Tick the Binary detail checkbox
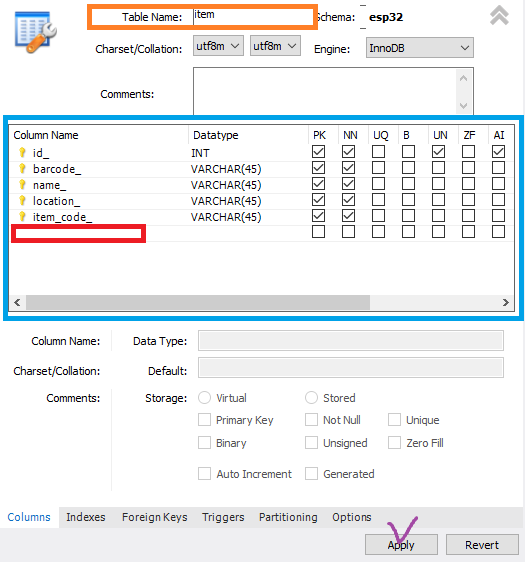 204,443
